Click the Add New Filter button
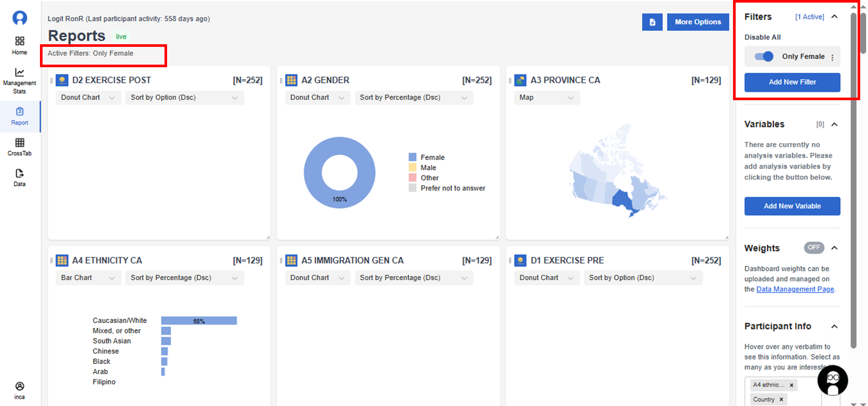Viewport: 868px width, 406px height. [792, 82]
